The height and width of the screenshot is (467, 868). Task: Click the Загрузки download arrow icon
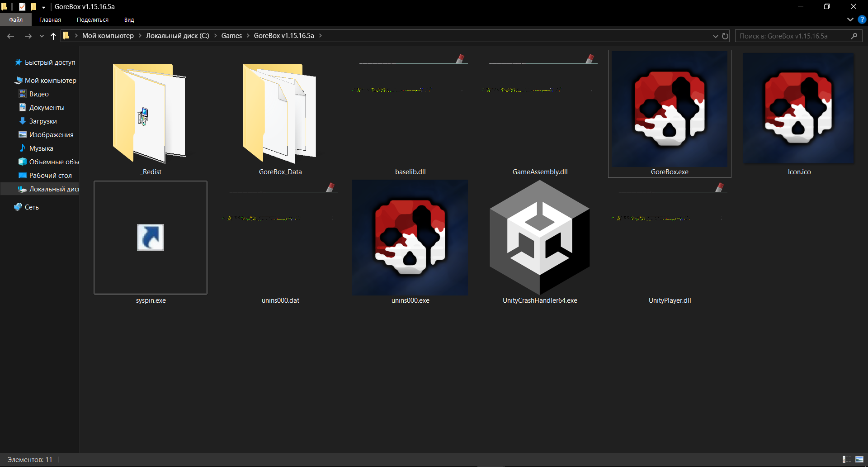click(x=23, y=121)
